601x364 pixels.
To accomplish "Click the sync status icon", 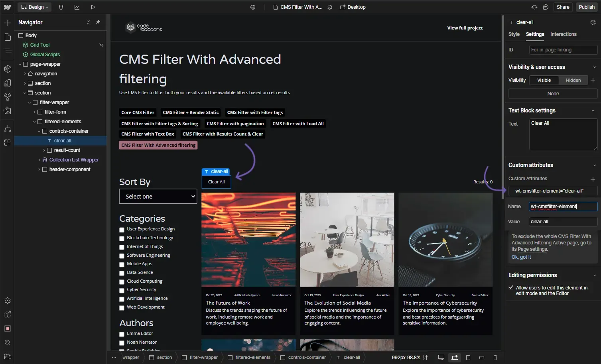I will 534,7.
